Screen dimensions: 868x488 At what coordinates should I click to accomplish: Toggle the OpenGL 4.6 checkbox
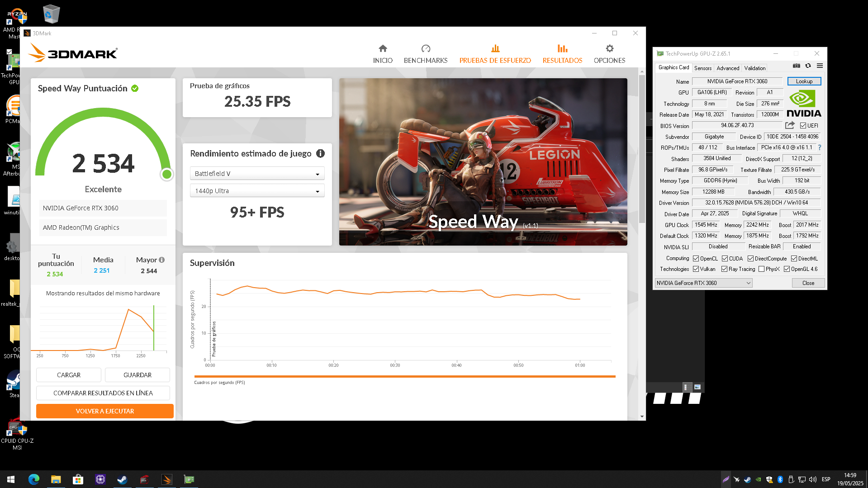tap(787, 269)
